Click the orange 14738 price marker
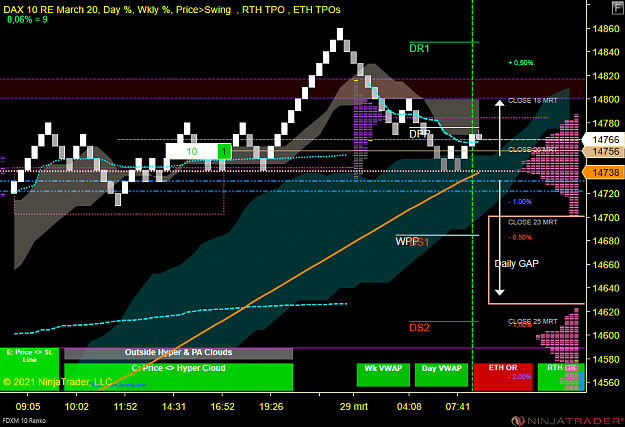Image resolution: width=625 pixels, height=427 pixels. coord(604,173)
